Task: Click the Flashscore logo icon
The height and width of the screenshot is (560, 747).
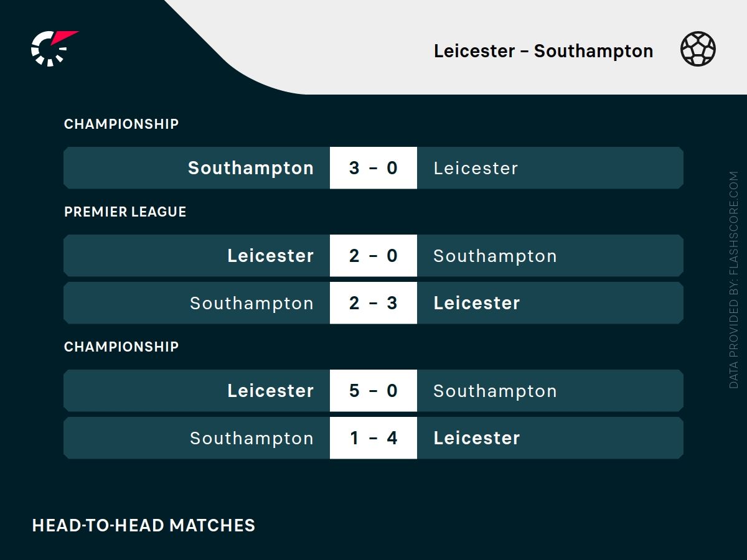Action: point(52,48)
